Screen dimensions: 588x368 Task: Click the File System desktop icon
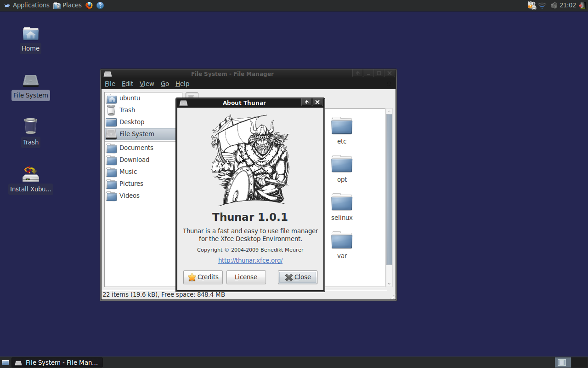[31, 81]
